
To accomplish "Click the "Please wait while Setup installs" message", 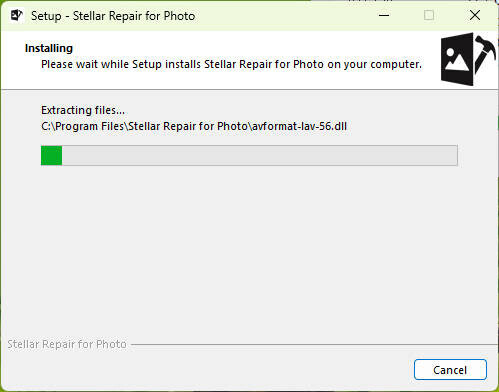I will (x=231, y=64).
